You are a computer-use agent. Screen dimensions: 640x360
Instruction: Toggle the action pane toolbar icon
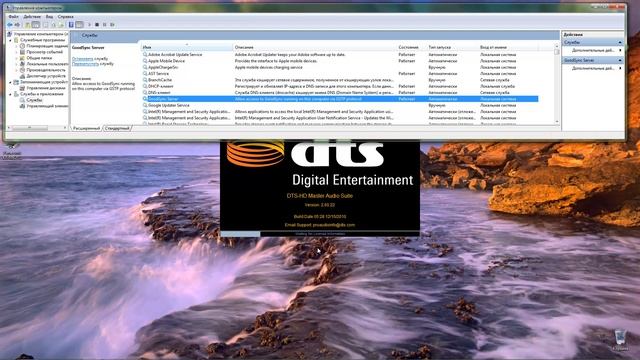(79, 25)
